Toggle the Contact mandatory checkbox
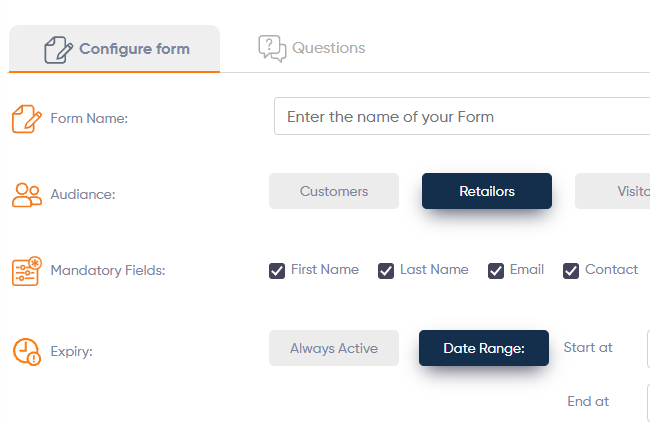650x424 pixels. coord(571,271)
